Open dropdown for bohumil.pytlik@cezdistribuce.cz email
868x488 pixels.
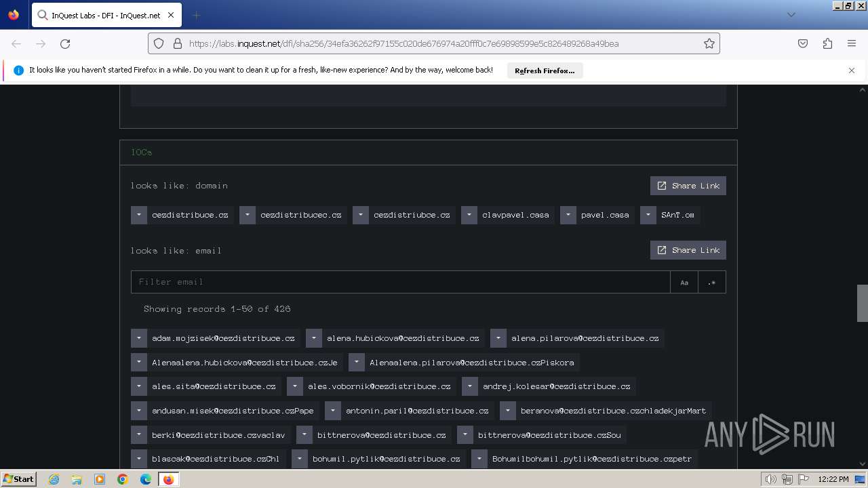click(x=300, y=459)
